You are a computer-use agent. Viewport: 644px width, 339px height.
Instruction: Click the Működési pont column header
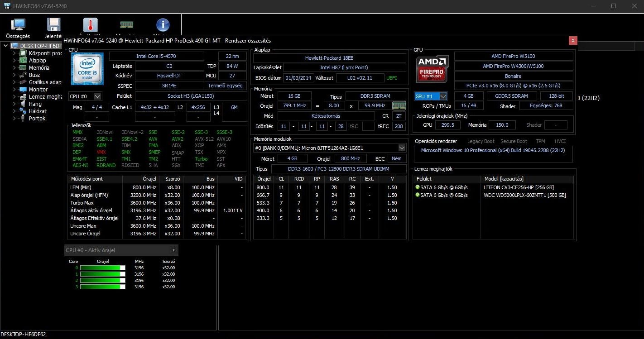click(x=95, y=179)
